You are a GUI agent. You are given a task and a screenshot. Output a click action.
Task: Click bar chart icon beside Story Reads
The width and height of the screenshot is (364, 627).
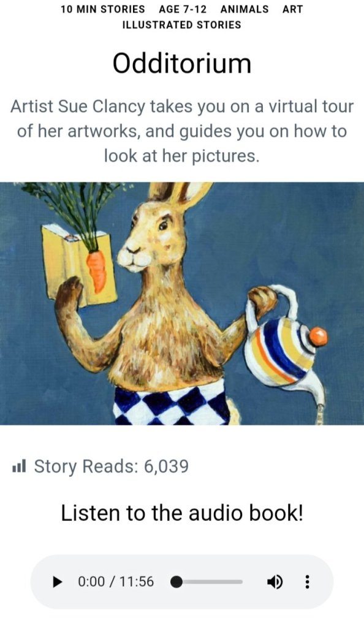click(19, 466)
